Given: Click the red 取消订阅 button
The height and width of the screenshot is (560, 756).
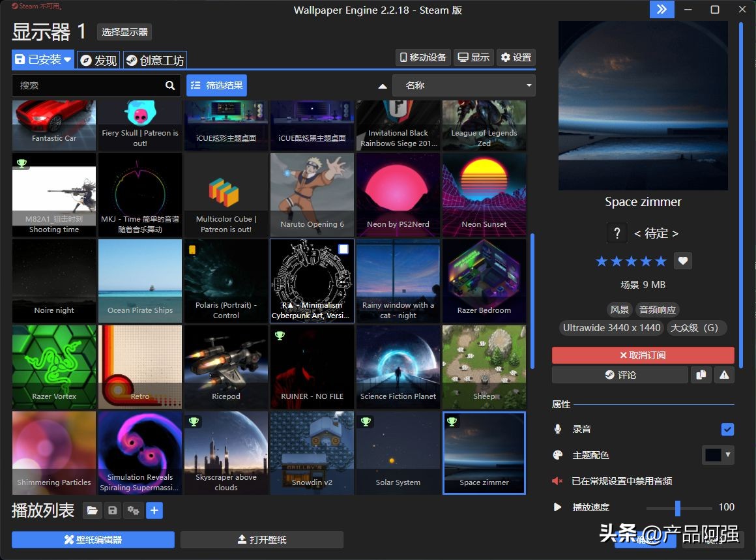Looking at the screenshot, I should click(x=643, y=355).
